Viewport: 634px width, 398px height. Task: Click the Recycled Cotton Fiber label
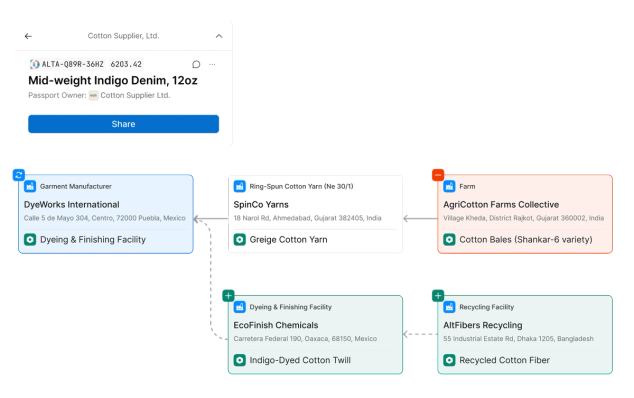tap(504, 360)
